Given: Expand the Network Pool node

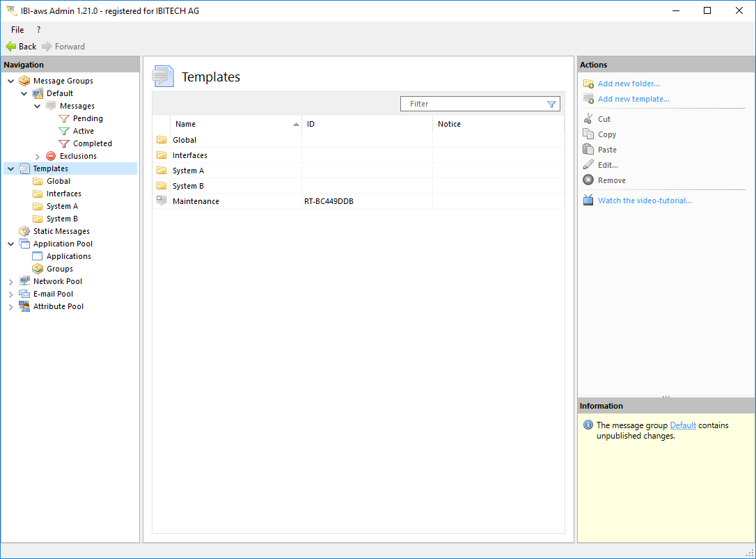Looking at the screenshot, I should (x=10, y=282).
